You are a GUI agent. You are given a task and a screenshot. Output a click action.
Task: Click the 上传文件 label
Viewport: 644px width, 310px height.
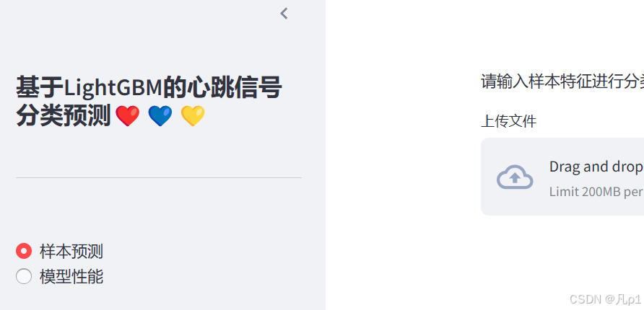click(x=508, y=121)
